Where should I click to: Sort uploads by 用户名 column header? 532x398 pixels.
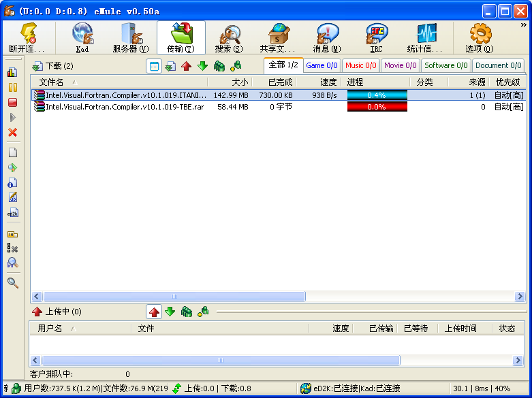pyautogui.click(x=80, y=328)
